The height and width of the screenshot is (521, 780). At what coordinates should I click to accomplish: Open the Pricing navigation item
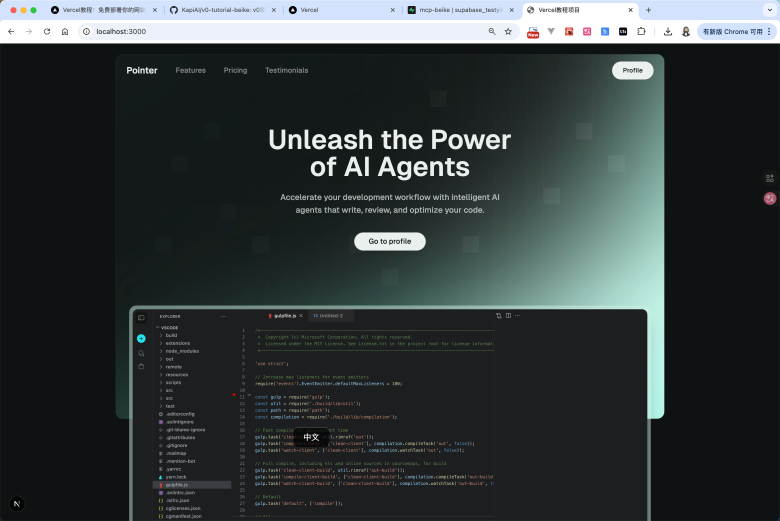235,70
